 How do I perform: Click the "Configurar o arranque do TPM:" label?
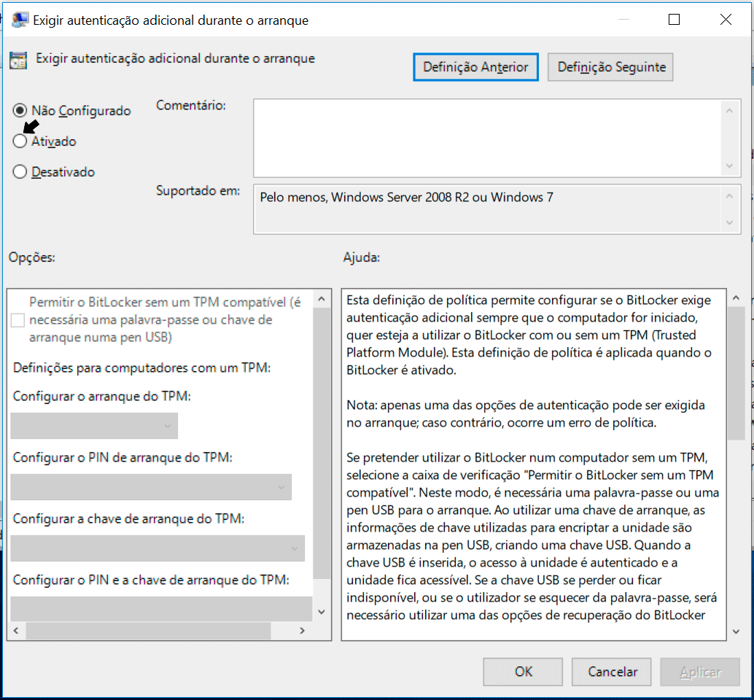[102, 396]
